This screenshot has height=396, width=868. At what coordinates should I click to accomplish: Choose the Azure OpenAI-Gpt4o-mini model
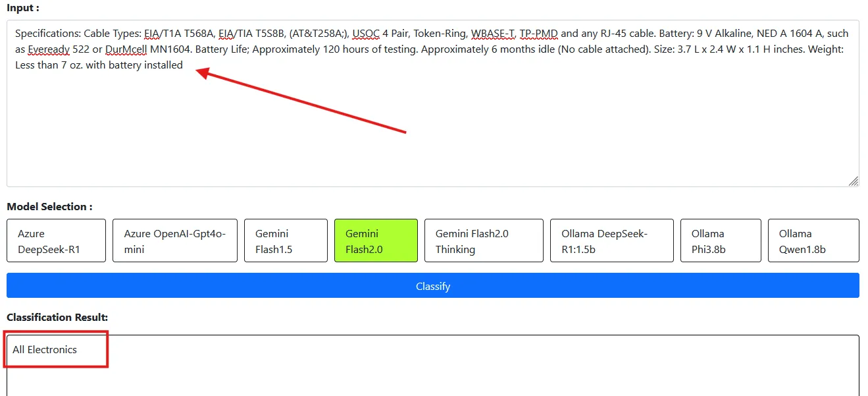coord(174,241)
